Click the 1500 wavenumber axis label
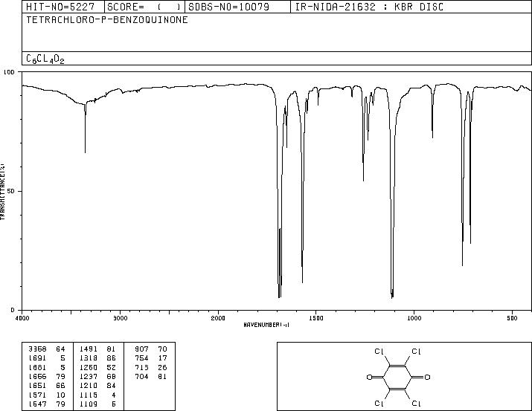This screenshot has width=532, height=411. click(x=316, y=318)
